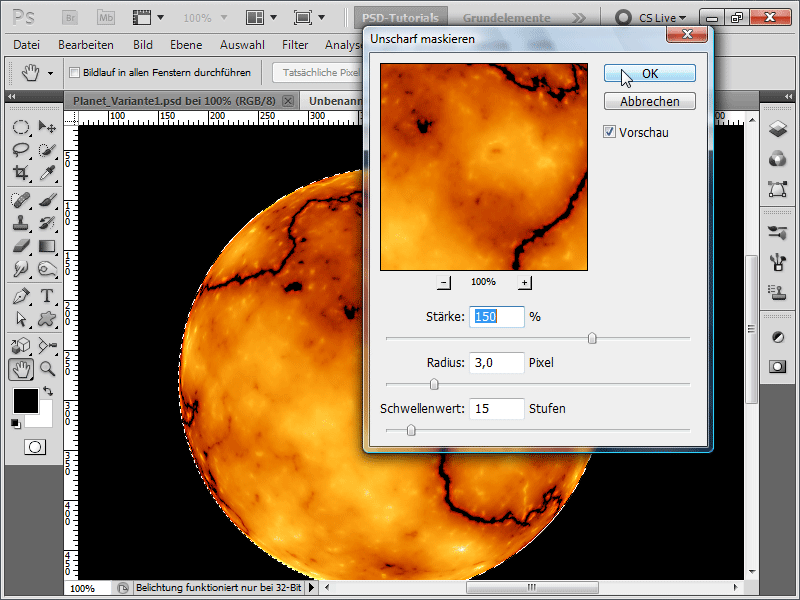Select the Healing Brush tool
Image resolution: width=800 pixels, height=600 pixels.
coord(20,200)
